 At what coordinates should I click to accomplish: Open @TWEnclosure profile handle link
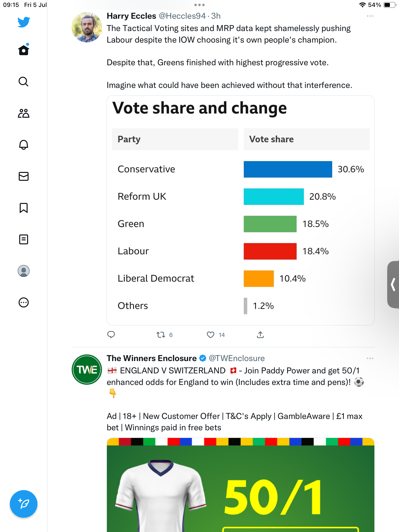(237, 358)
